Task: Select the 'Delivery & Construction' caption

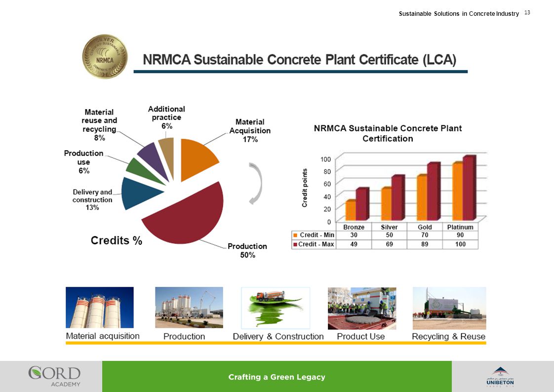Action: coord(278,337)
